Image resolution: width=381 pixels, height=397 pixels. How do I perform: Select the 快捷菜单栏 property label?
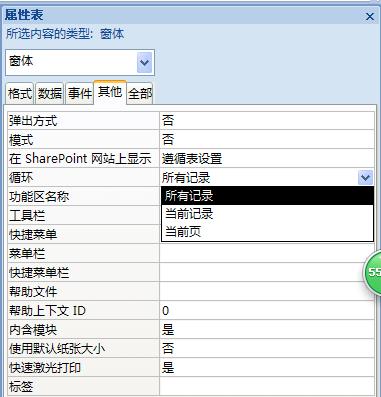(83, 273)
